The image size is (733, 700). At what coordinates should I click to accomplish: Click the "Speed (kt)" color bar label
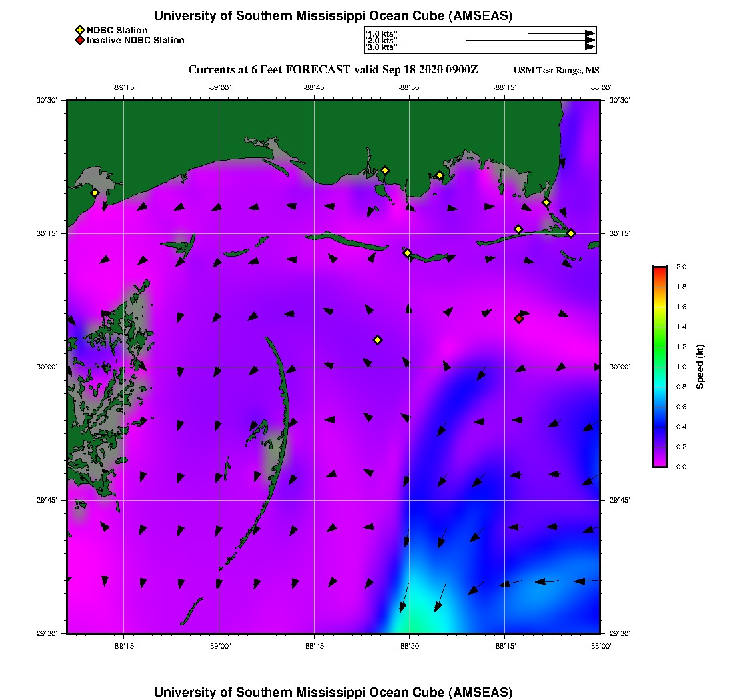tap(700, 367)
